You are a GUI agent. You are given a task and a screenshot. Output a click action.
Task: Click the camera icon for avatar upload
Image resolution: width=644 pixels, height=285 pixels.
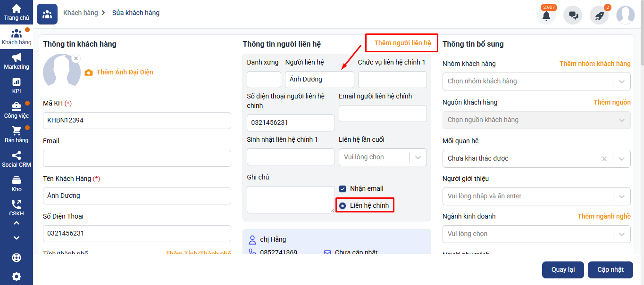[x=89, y=73]
